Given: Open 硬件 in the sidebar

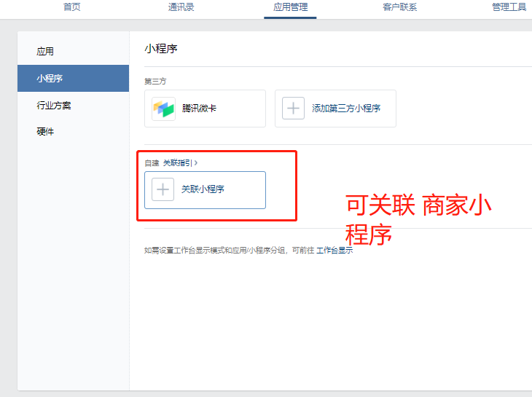Looking at the screenshot, I should point(74,132).
